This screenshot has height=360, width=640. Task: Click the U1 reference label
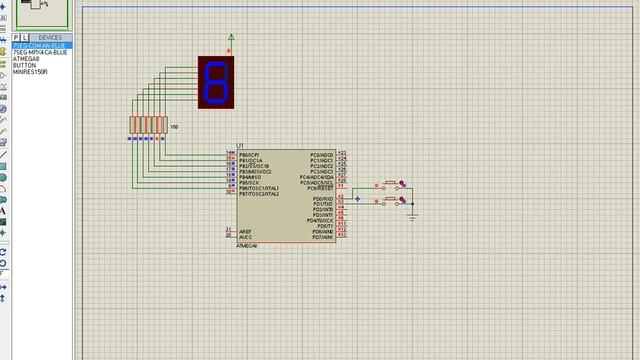coord(240,146)
